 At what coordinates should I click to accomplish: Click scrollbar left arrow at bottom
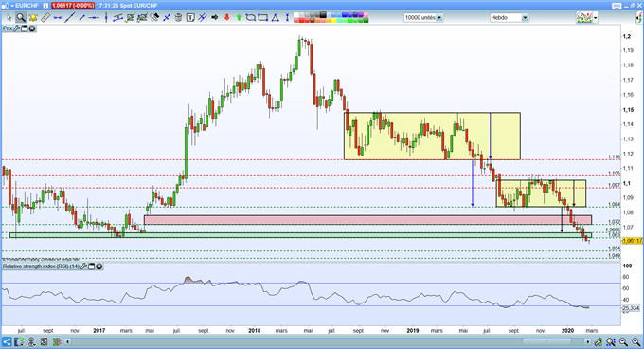68,341
